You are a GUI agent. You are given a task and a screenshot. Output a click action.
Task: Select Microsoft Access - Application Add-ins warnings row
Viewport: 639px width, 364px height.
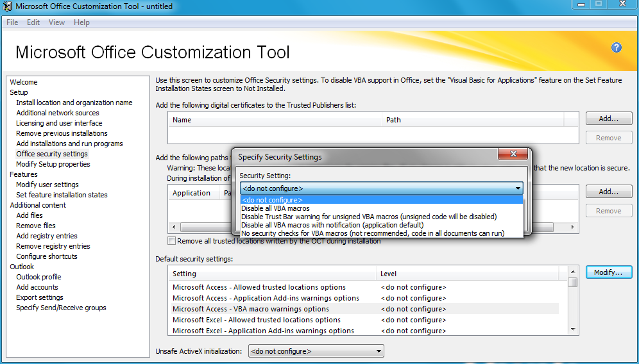click(364, 298)
